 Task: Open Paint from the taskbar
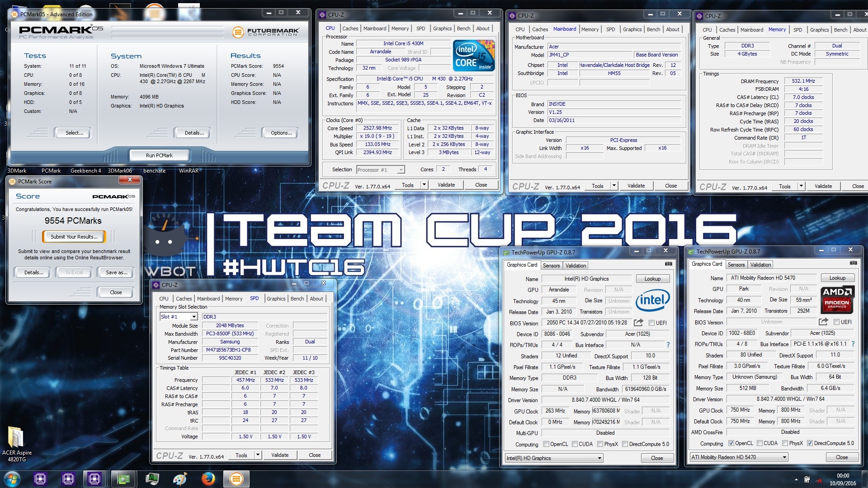[x=180, y=479]
